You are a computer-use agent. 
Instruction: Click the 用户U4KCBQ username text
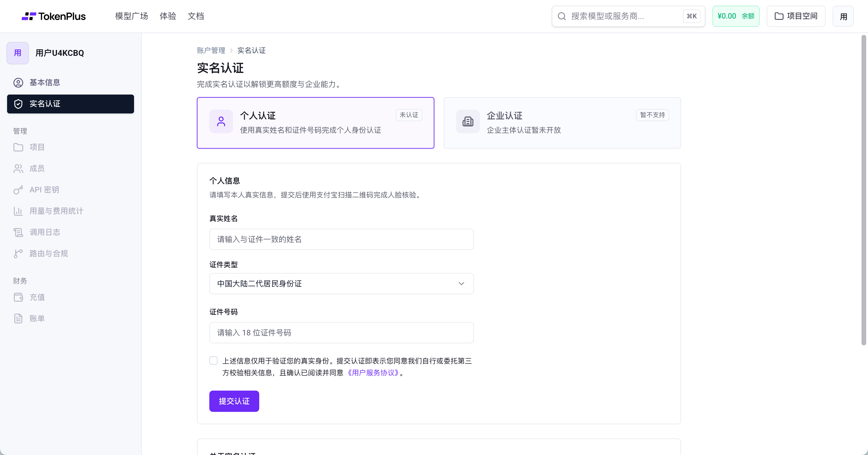tap(60, 53)
